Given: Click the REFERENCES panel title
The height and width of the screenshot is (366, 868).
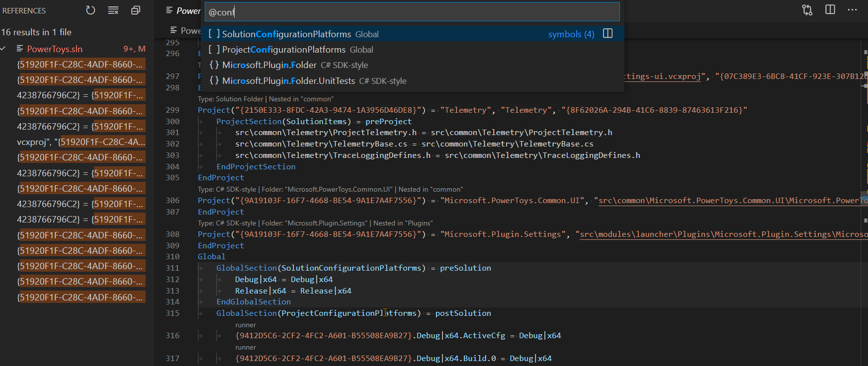Looking at the screenshot, I should click(x=24, y=11).
